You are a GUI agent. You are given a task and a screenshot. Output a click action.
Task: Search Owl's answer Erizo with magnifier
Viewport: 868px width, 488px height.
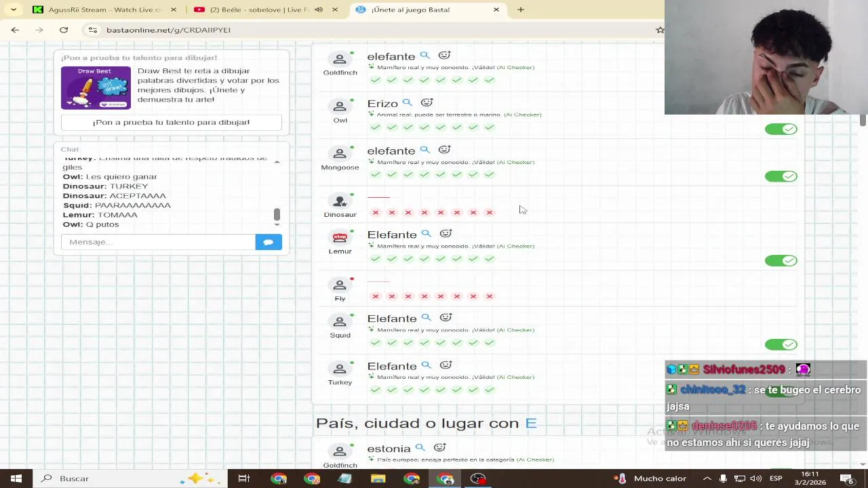(407, 103)
